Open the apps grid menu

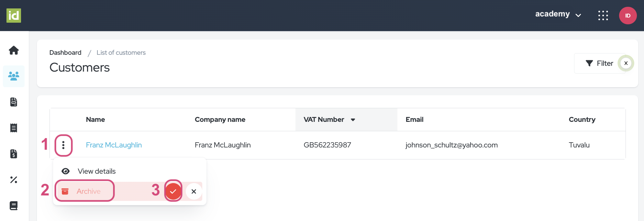click(x=603, y=16)
